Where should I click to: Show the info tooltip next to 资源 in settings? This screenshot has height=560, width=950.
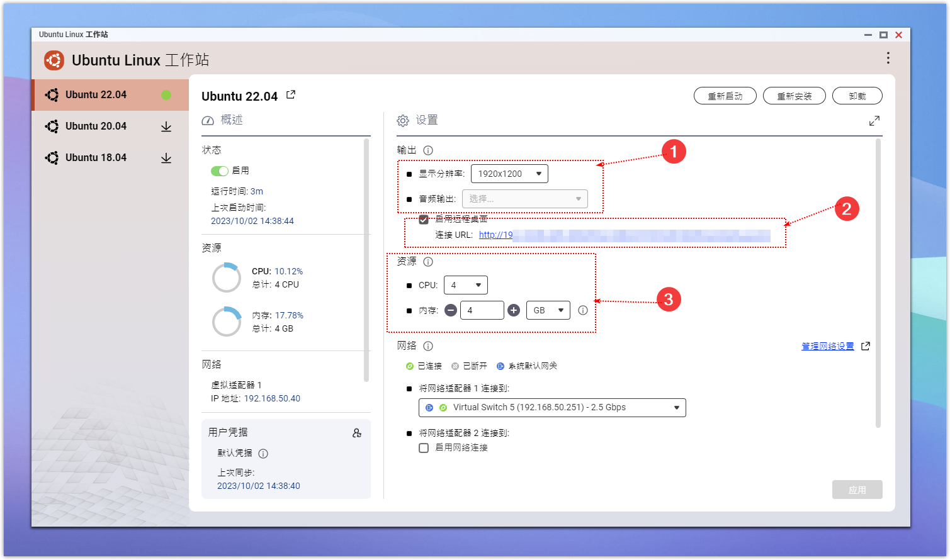pos(428,262)
